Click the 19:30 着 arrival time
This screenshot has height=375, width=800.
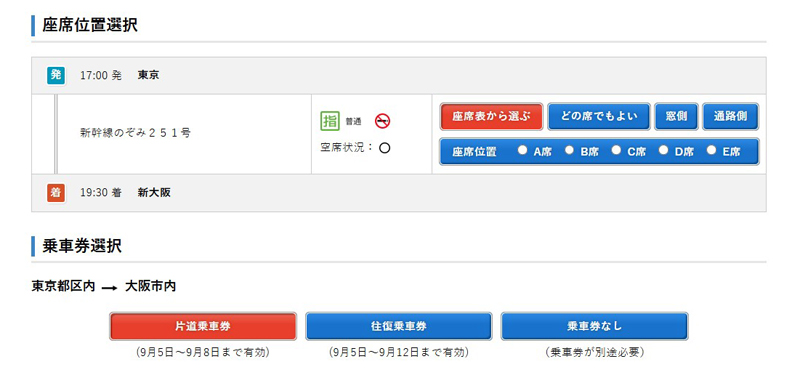101,193
